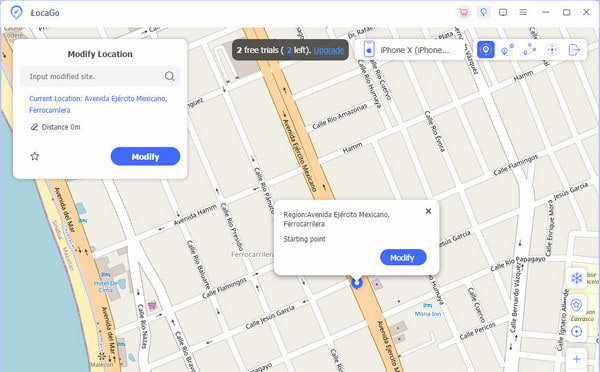Viewport: 600px width, 372px height.
Task: Click the snowflake cooling icon
Action: pyautogui.click(x=576, y=277)
